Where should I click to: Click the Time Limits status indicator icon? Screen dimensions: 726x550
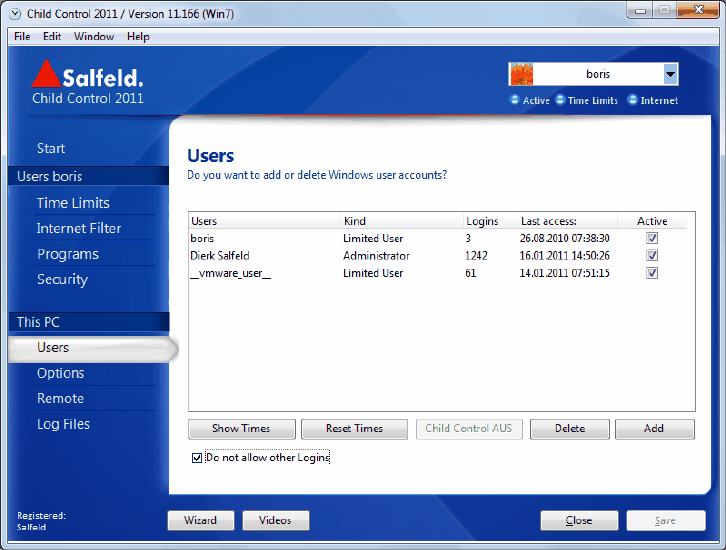(560, 100)
